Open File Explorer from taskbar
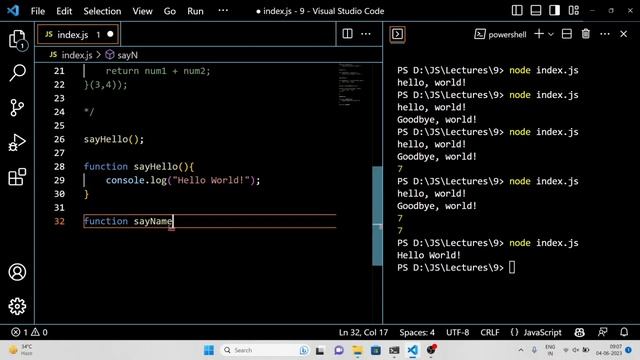 click(358, 350)
